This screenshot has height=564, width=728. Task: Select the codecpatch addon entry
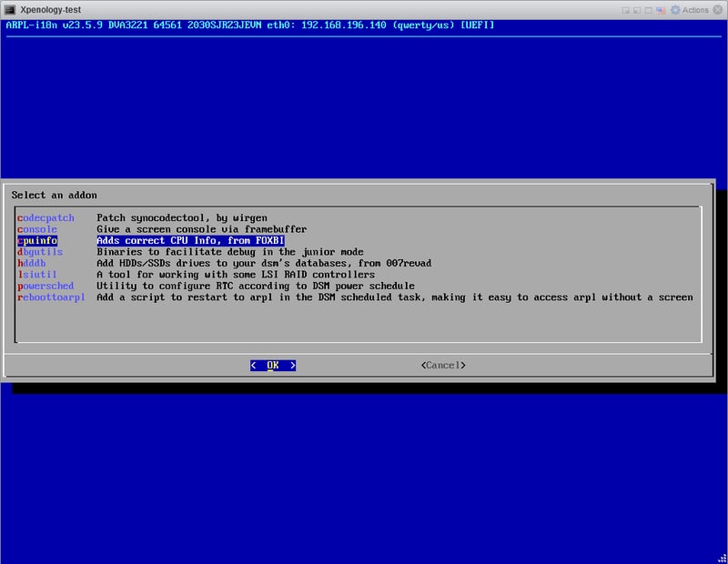click(x=45, y=218)
